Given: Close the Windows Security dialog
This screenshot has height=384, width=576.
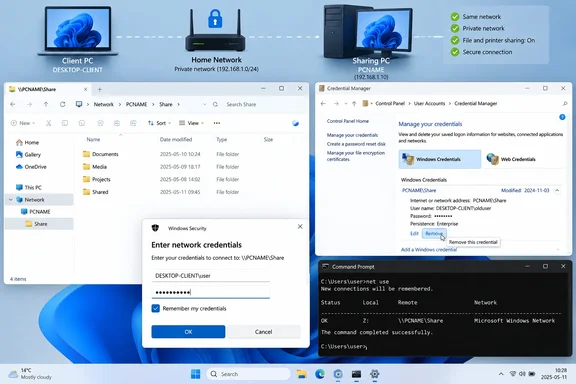Looking at the screenshot, I should pyautogui.click(x=300, y=227).
